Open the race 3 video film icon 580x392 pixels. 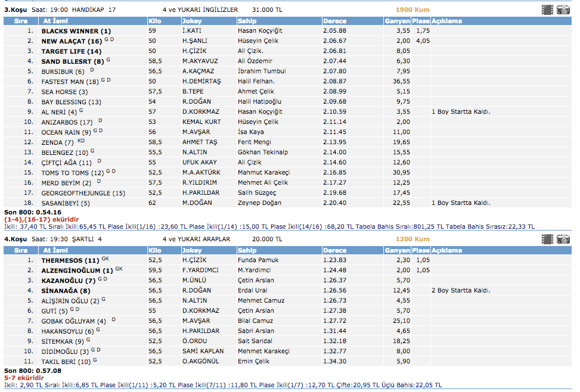pos(547,10)
